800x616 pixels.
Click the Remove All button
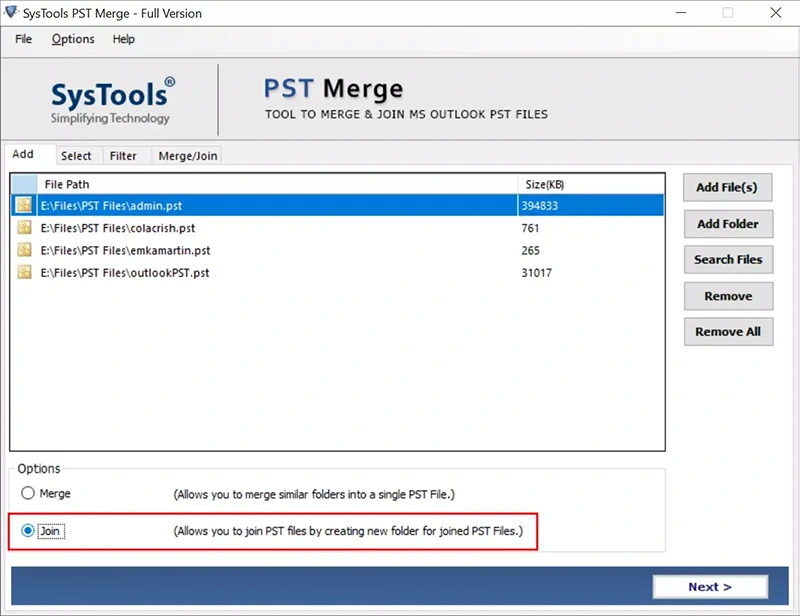pos(728,332)
